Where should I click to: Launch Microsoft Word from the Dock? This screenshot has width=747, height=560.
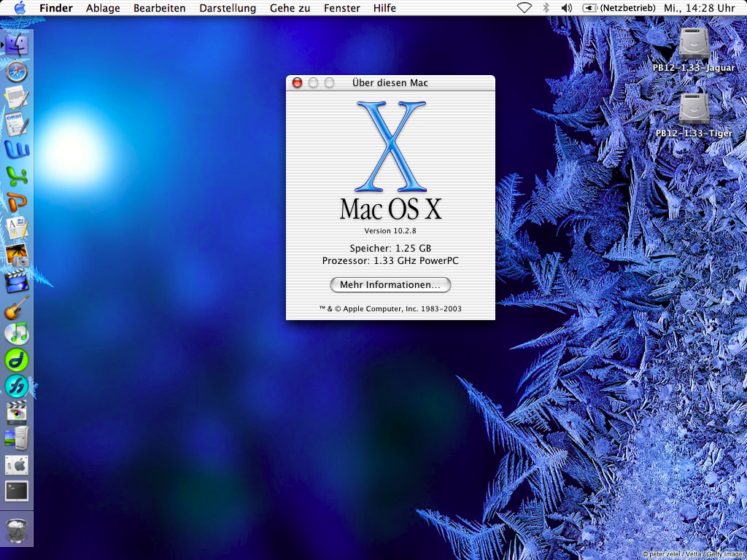click(17, 149)
